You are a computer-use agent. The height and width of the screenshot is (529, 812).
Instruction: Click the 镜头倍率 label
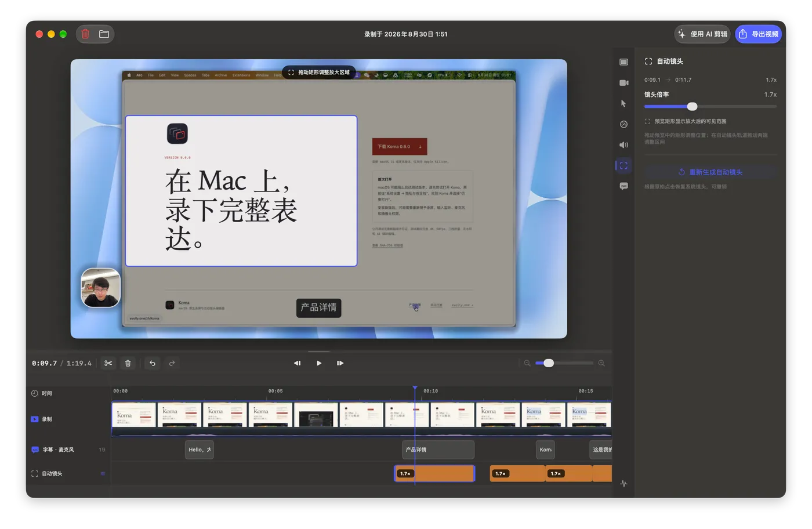(x=657, y=95)
